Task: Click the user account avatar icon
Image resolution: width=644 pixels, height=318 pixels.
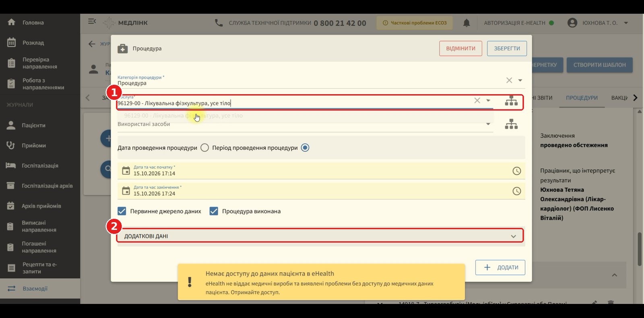Action: 572,23
